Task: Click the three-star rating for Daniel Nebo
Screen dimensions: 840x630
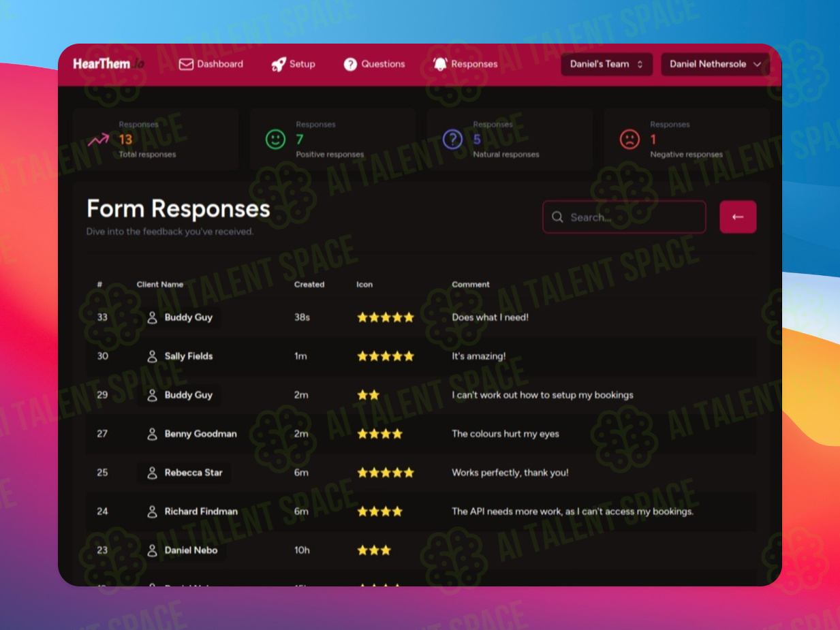Action: coord(374,550)
